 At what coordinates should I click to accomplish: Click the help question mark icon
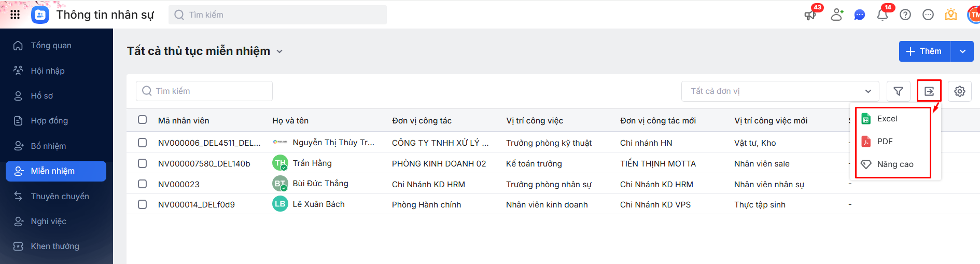905,15
